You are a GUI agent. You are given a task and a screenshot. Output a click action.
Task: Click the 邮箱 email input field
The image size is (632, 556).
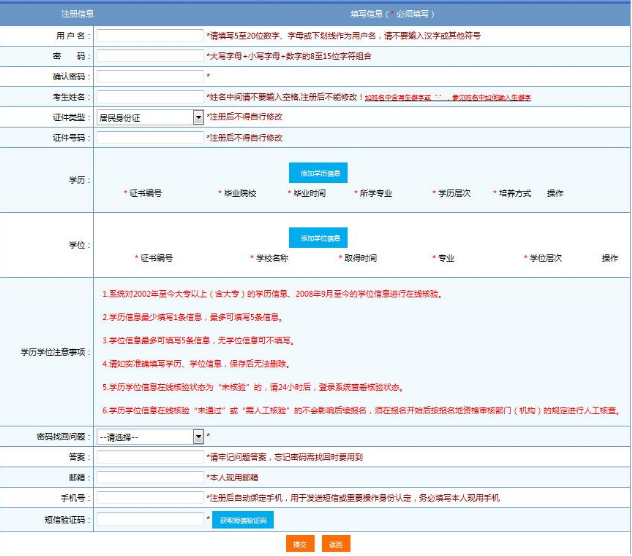(150, 478)
